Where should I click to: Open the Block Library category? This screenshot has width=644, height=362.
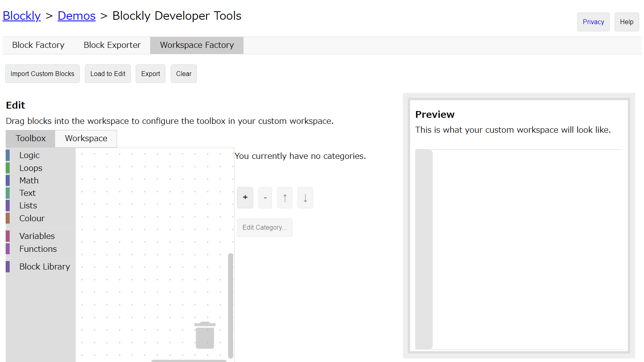coord(44,267)
